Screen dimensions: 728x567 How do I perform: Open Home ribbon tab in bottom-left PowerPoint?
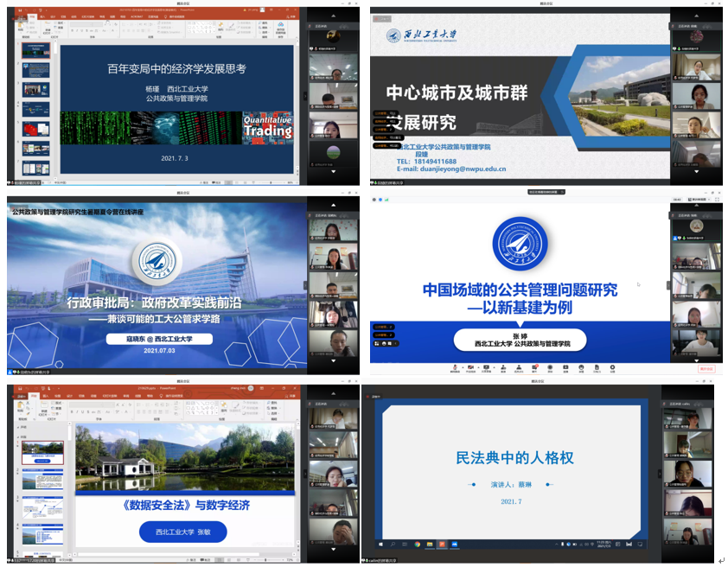[35, 397]
